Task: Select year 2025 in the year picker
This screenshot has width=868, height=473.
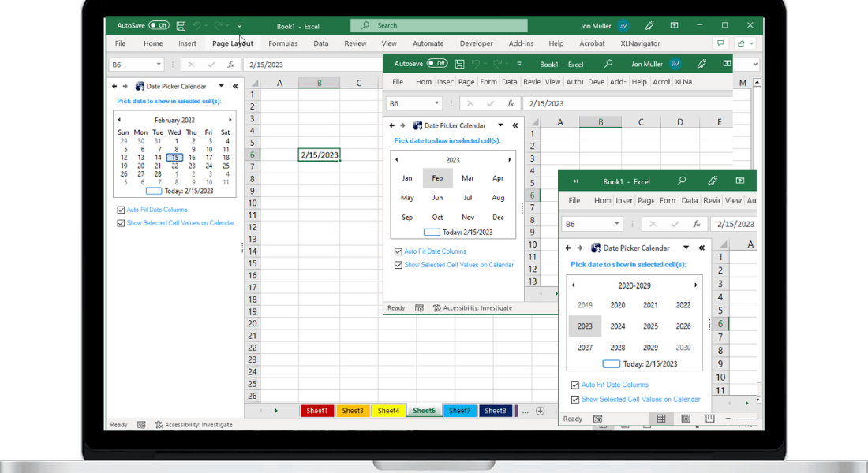Action: click(x=651, y=326)
